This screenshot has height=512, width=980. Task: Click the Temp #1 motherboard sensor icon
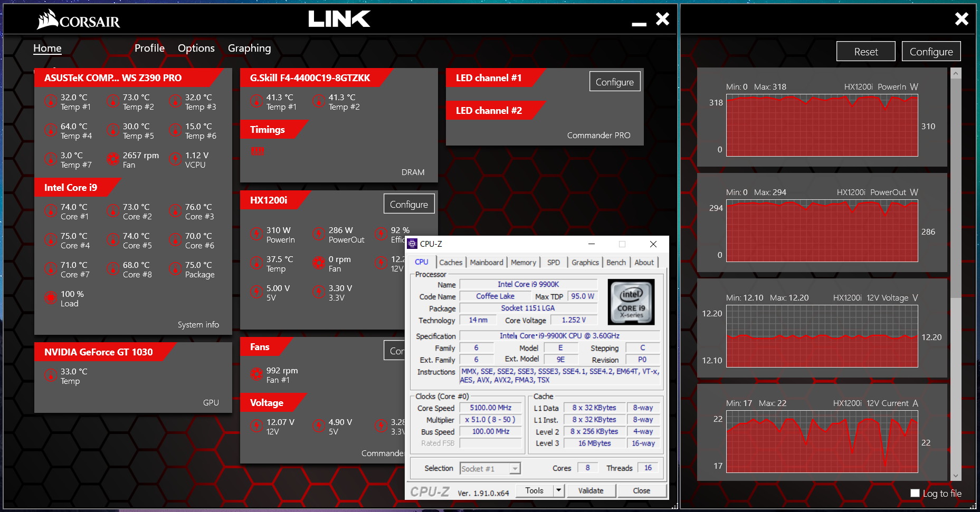[51, 101]
